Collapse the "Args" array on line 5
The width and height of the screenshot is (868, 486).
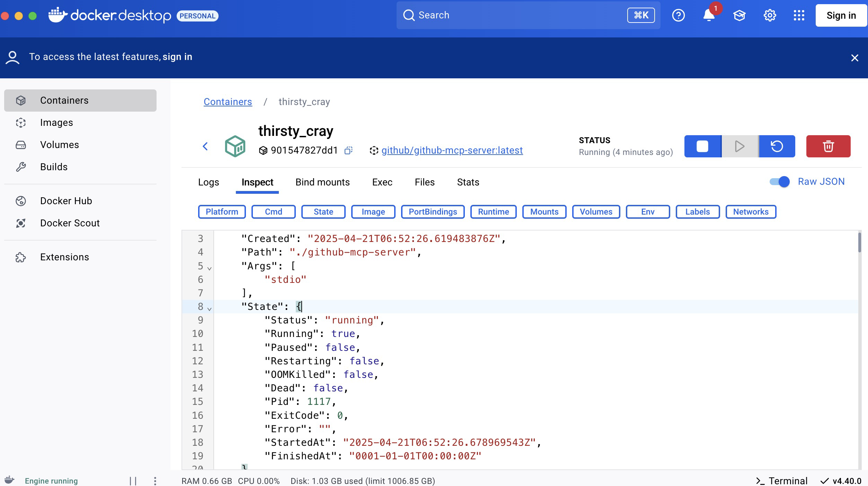(x=209, y=268)
